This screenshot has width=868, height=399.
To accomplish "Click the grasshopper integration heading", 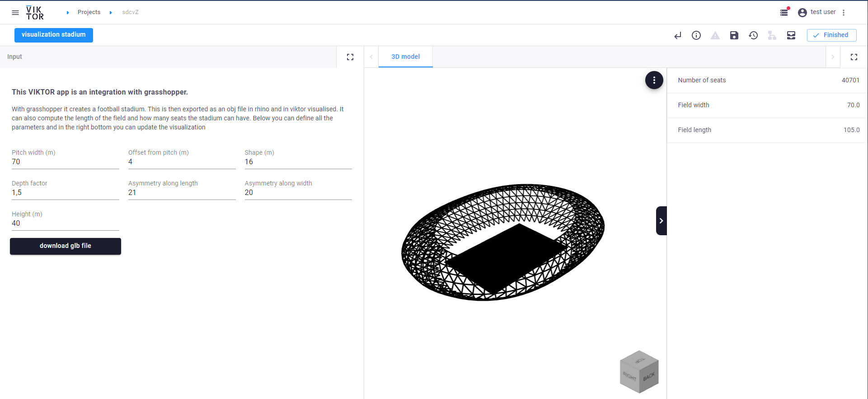I will tap(100, 92).
